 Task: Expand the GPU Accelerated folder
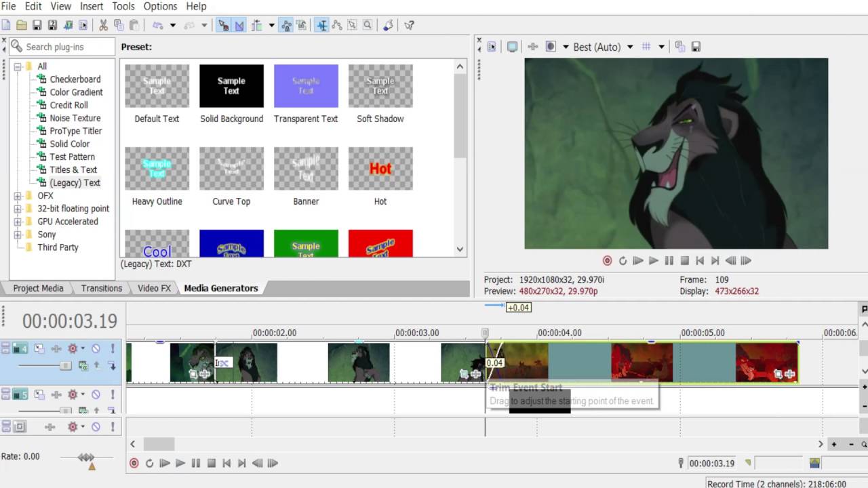tap(18, 222)
